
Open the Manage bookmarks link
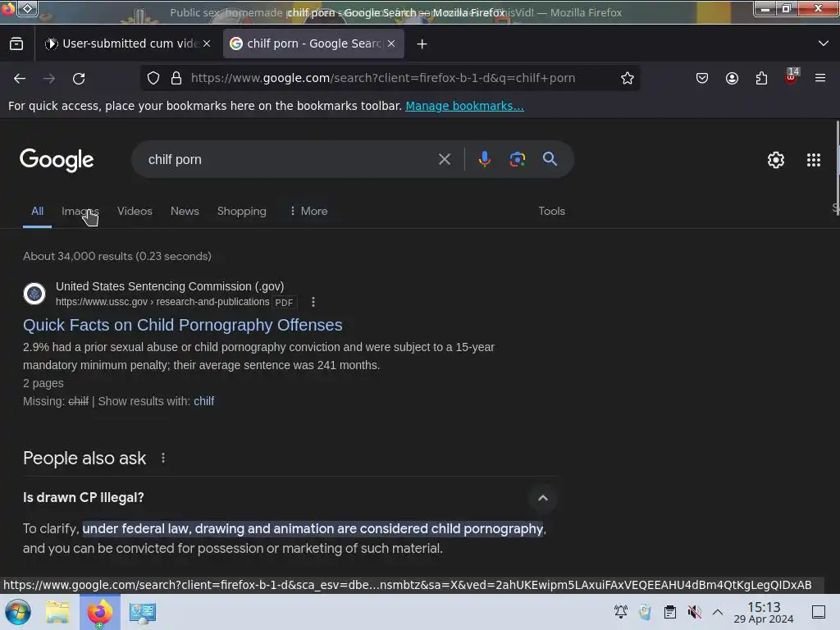pos(464,106)
